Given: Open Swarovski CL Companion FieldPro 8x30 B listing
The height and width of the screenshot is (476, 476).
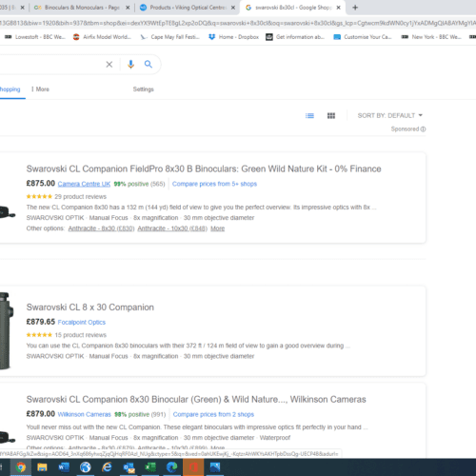Looking at the screenshot, I should pyautogui.click(x=204, y=169).
